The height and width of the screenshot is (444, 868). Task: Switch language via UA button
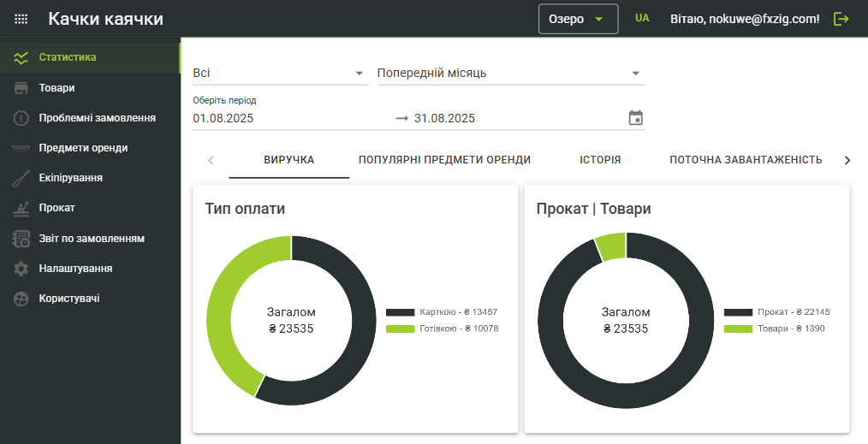click(642, 18)
